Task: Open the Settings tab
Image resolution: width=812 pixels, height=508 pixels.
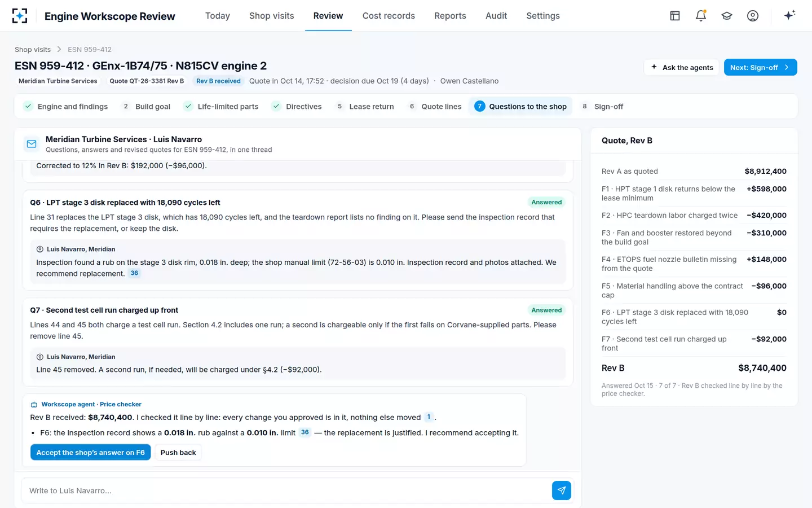Action: point(543,16)
